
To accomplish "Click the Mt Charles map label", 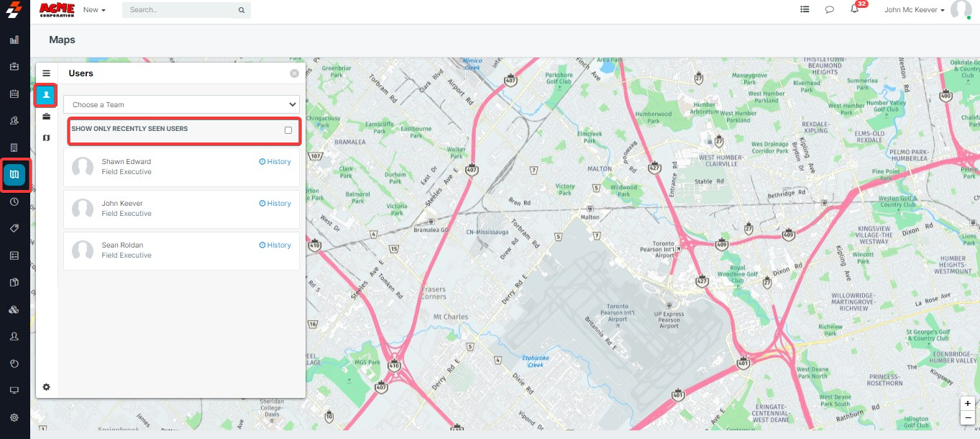I will coord(451,317).
